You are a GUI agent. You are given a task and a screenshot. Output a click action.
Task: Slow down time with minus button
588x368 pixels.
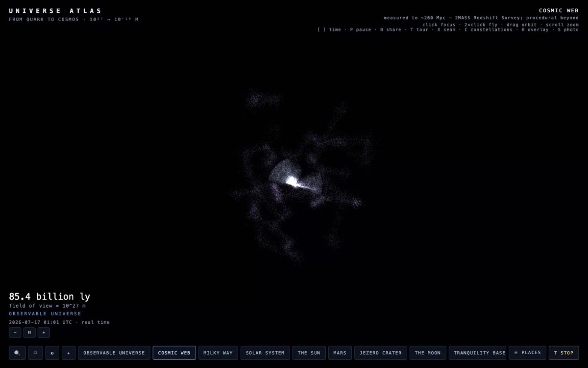[15, 333]
